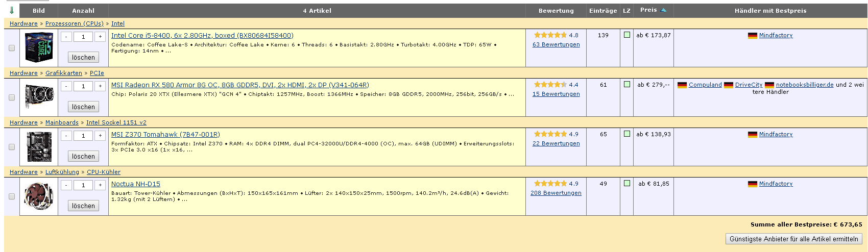Delete Intel Core i5-8400 with löschen button
The width and height of the screenshot is (868, 252).
(x=83, y=58)
